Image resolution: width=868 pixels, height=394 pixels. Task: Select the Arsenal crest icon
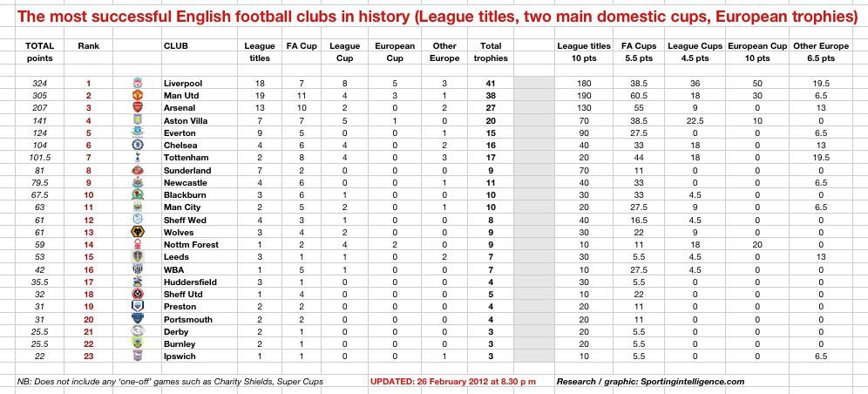click(138, 108)
